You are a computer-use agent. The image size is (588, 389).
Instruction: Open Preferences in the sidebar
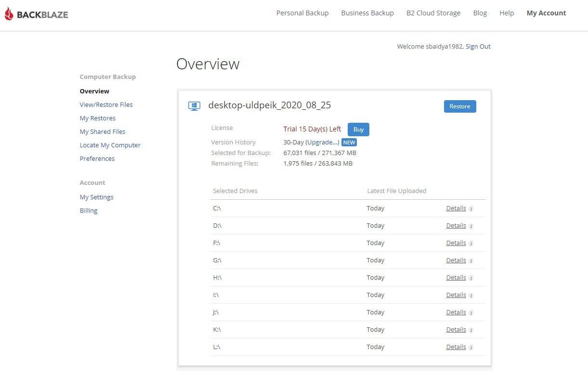click(x=97, y=158)
